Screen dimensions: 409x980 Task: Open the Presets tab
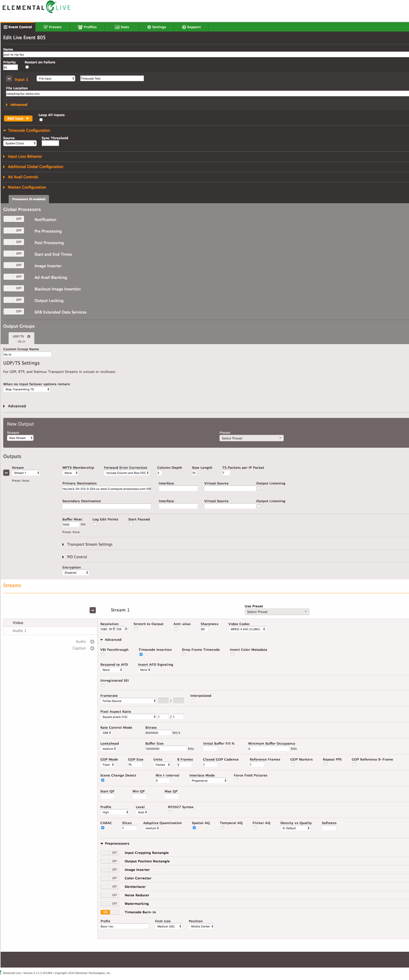pos(52,27)
